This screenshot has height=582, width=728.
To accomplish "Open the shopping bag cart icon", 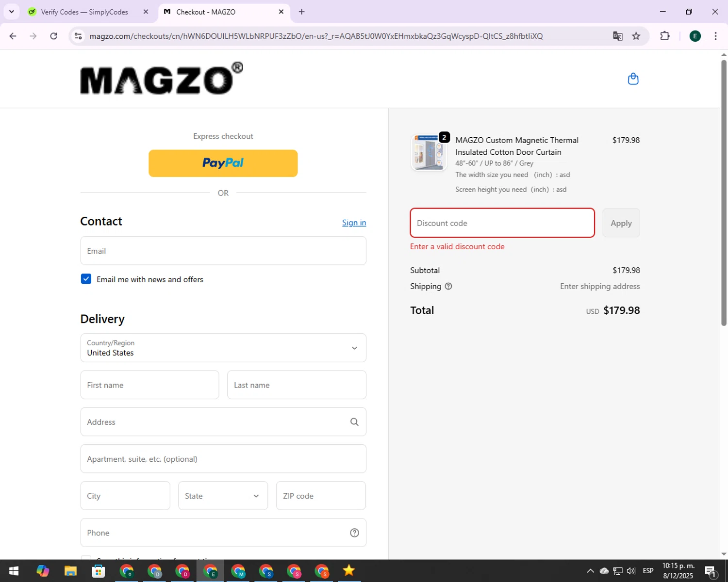I will pos(633,79).
